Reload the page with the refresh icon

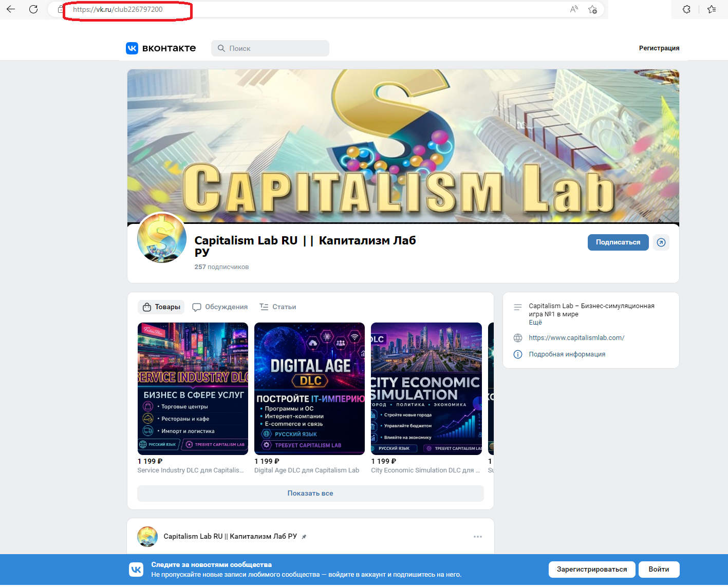point(33,9)
